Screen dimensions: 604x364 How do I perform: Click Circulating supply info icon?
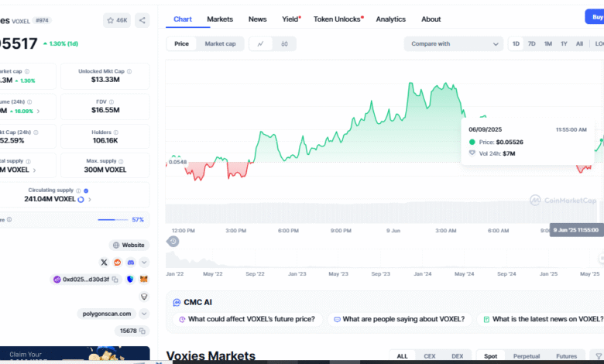pos(78,191)
